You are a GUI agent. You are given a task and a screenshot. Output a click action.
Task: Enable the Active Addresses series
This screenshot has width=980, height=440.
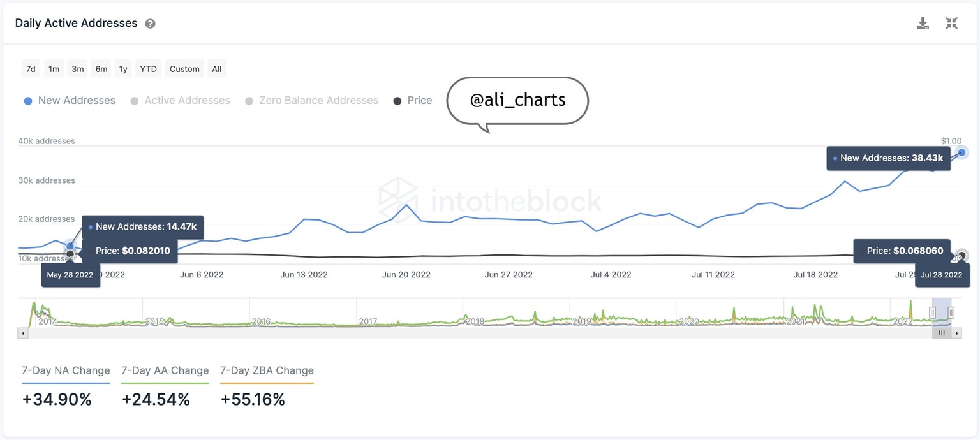pyautogui.click(x=180, y=101)
